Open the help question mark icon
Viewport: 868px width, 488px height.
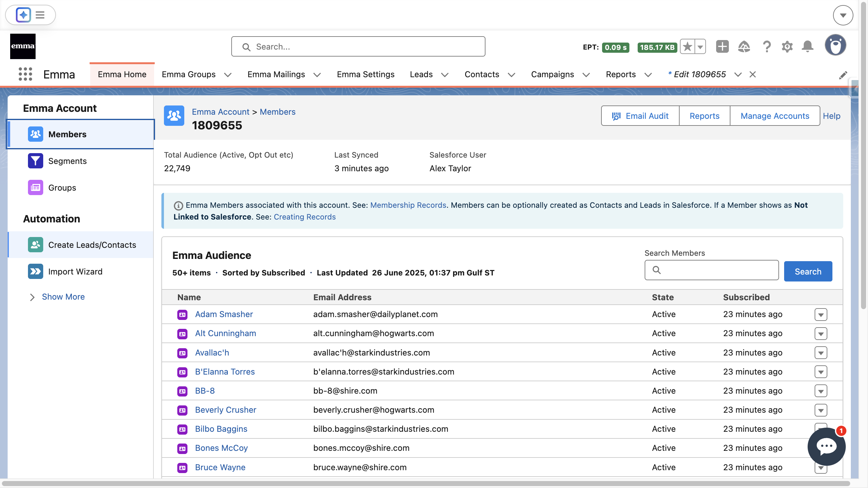coord(767,46)
